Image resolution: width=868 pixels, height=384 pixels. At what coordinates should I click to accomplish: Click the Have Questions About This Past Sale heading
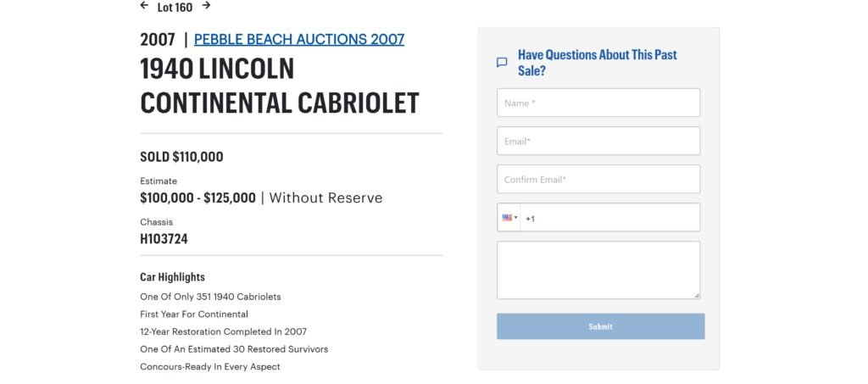[598, 62]
